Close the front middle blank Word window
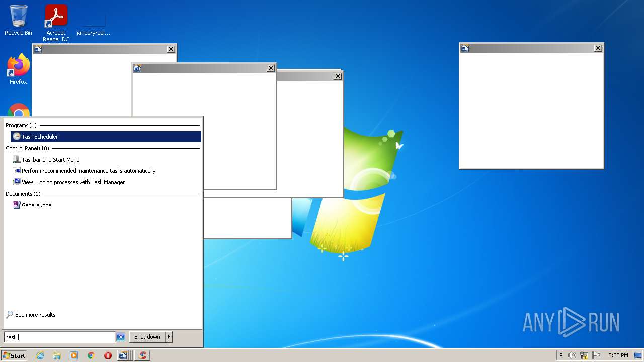The image size is (644, 362). [271, 68]
